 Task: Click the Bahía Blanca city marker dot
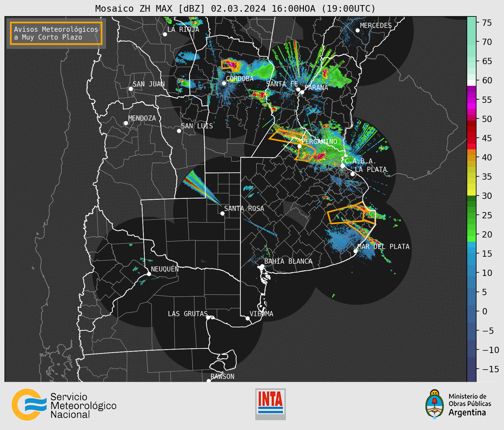coord(262,266)
